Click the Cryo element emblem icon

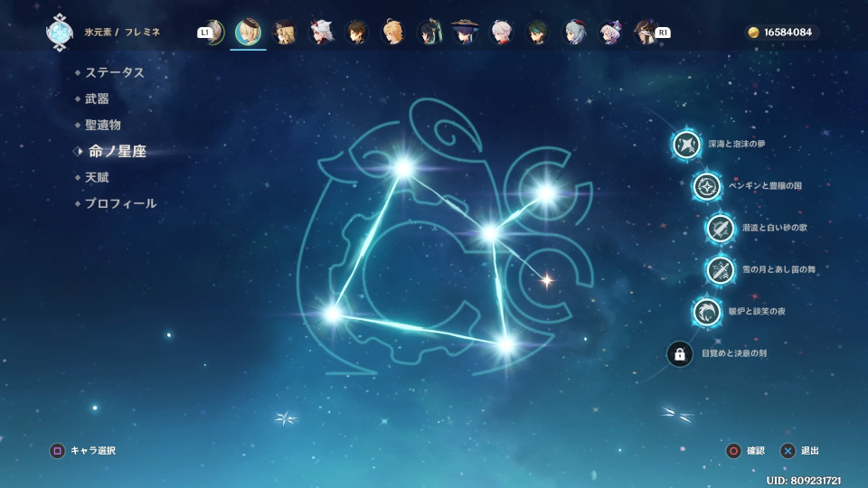click(x=60, y=33)
